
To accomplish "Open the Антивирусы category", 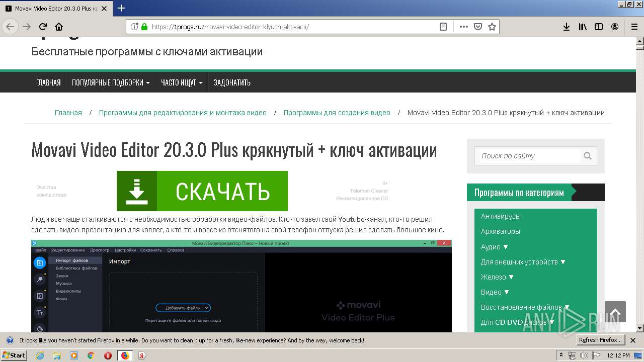I will 501,216.
